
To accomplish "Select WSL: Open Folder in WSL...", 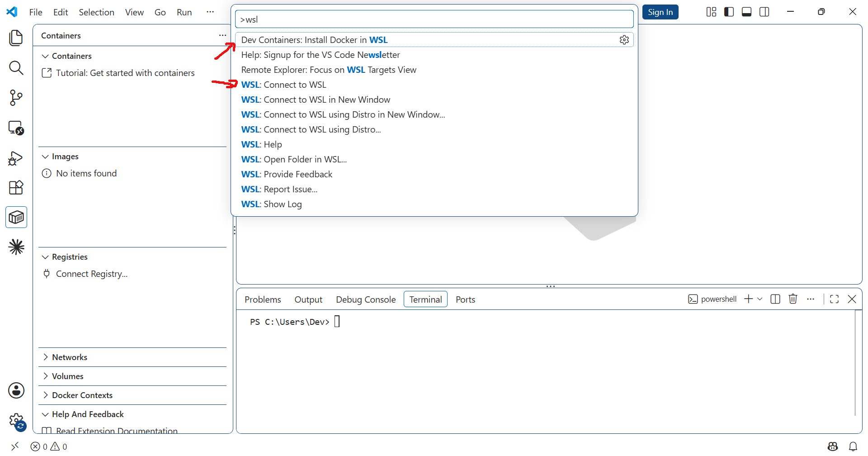I will (434, 159).
